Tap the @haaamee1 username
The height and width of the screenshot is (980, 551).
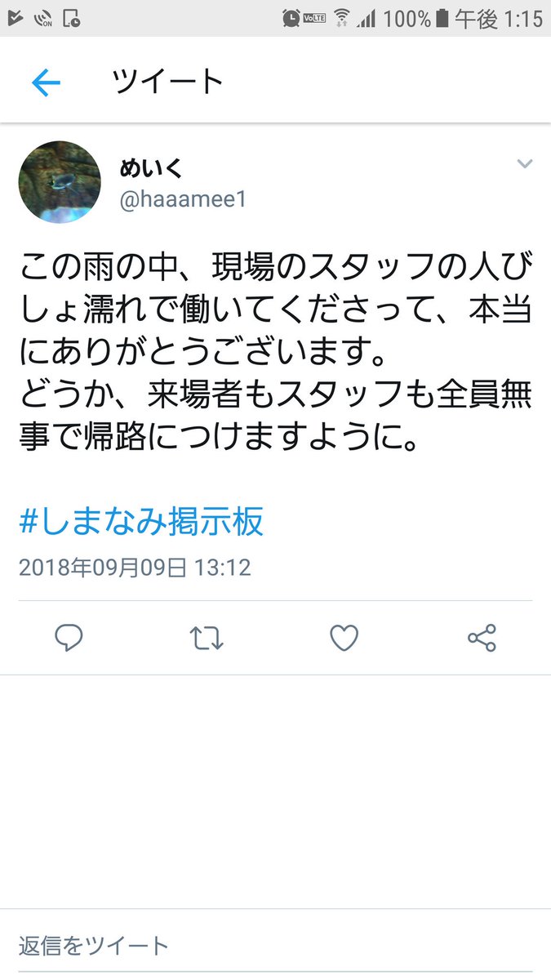pyautogui.click(x=183, y=200)
